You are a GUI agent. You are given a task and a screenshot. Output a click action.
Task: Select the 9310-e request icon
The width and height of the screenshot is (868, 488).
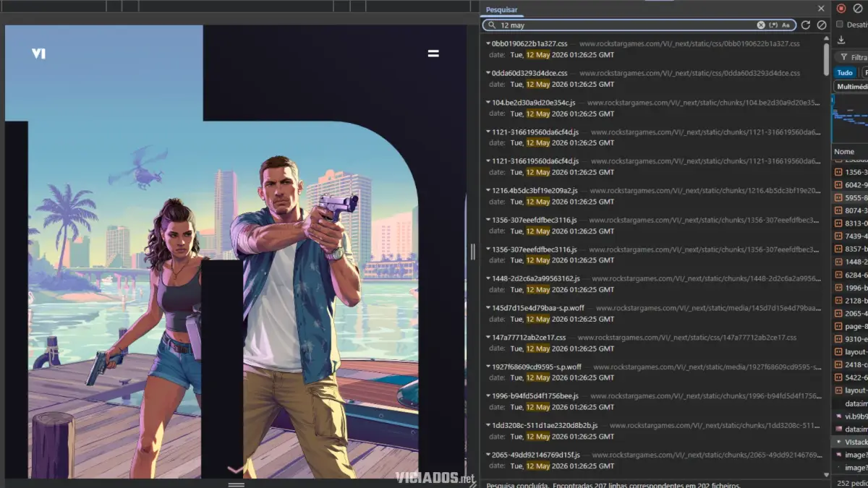[x=838, y=338]
